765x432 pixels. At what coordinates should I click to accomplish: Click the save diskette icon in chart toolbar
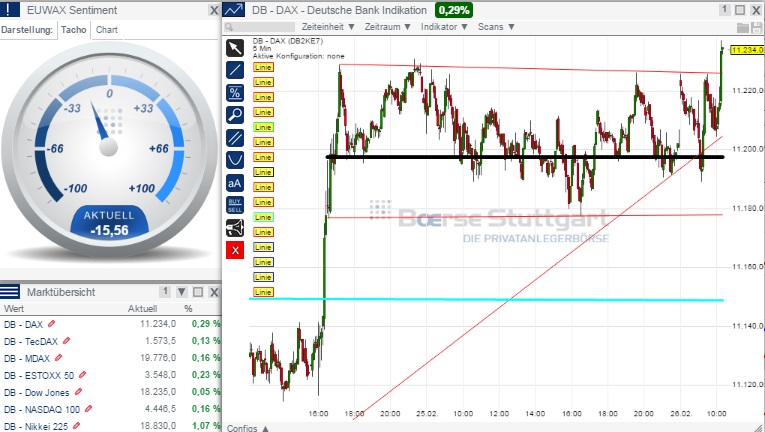click(x=757, y=27)
